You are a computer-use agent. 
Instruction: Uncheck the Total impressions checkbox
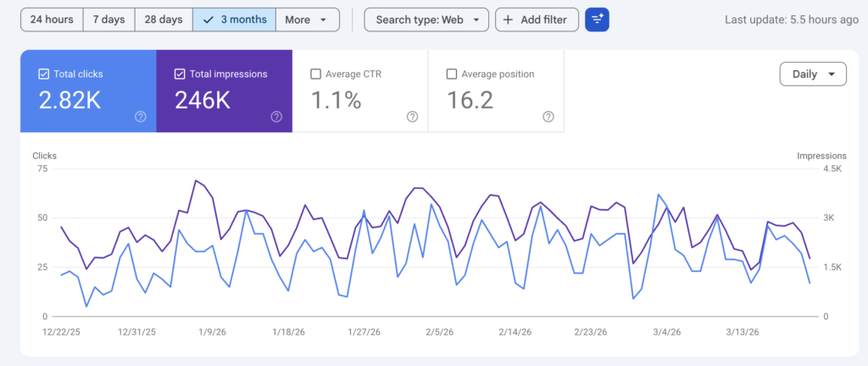(179, 75)
